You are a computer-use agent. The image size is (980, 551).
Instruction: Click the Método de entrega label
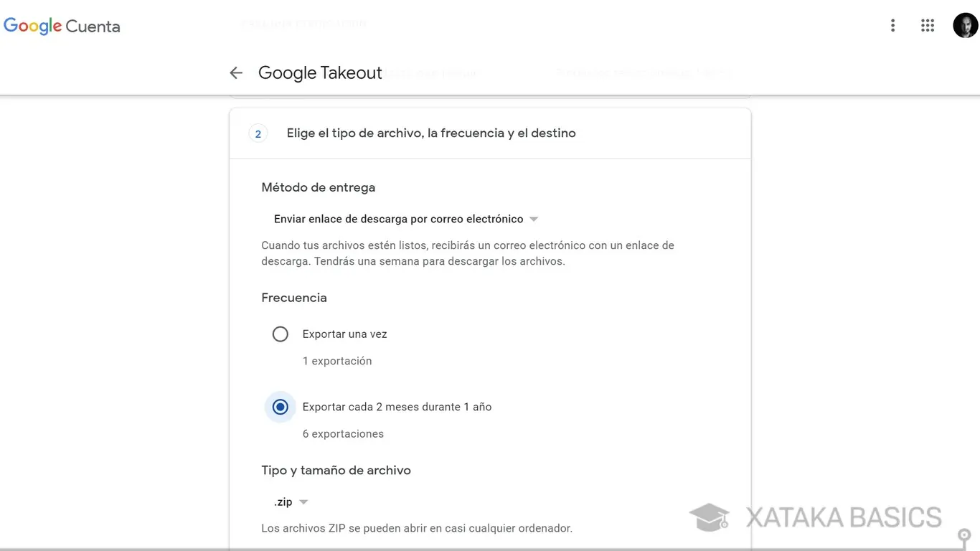319,187
